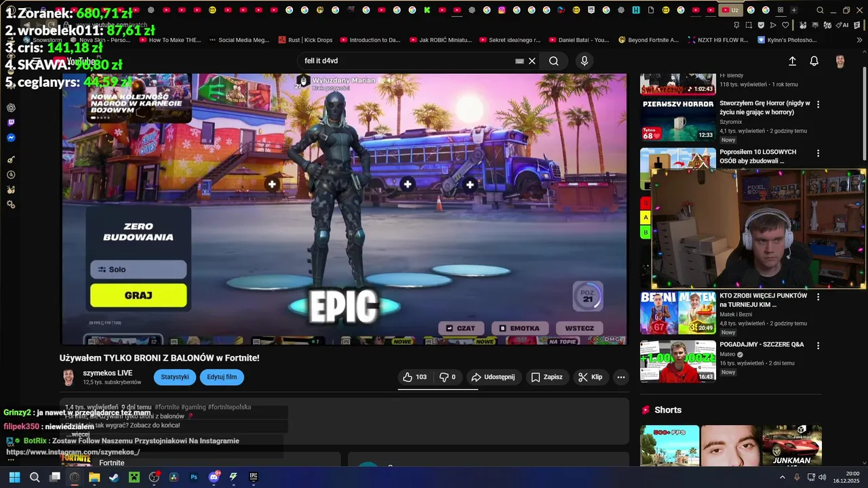Save the video with Zapisz

pyautogui.click(x=547, y=377)
